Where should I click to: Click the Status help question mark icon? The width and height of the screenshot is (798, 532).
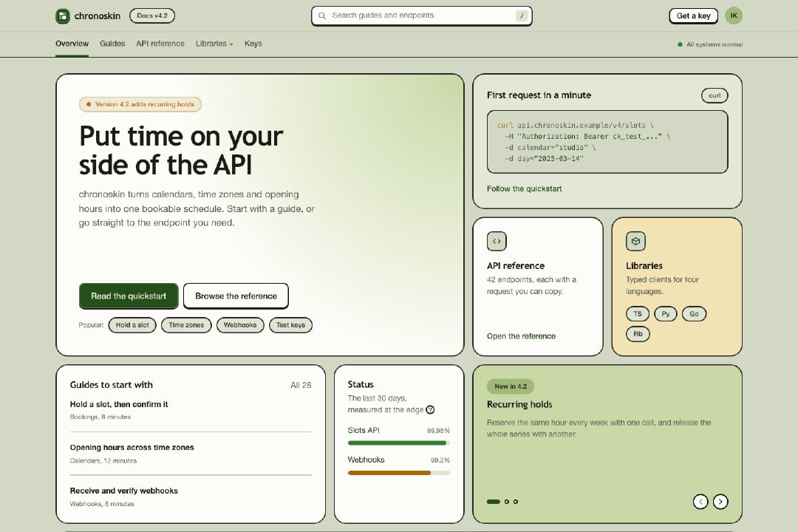click(x=430, y=410)
